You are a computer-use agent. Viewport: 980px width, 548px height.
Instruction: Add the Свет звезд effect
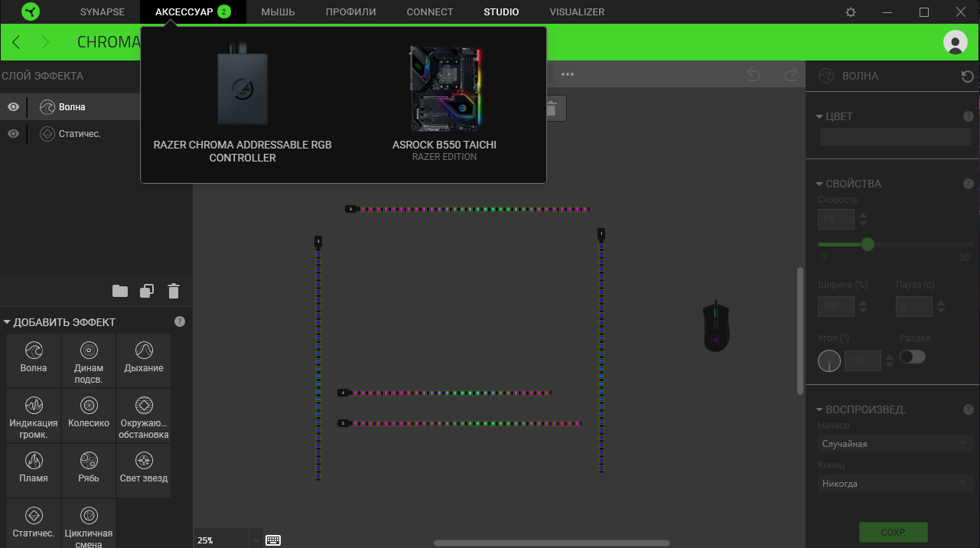[144, 471]
